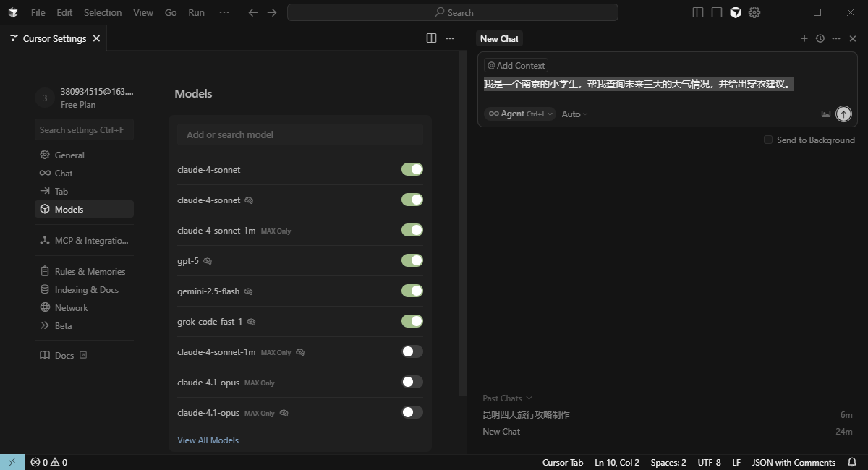Open Beta settings section

[x=84, y=325]
